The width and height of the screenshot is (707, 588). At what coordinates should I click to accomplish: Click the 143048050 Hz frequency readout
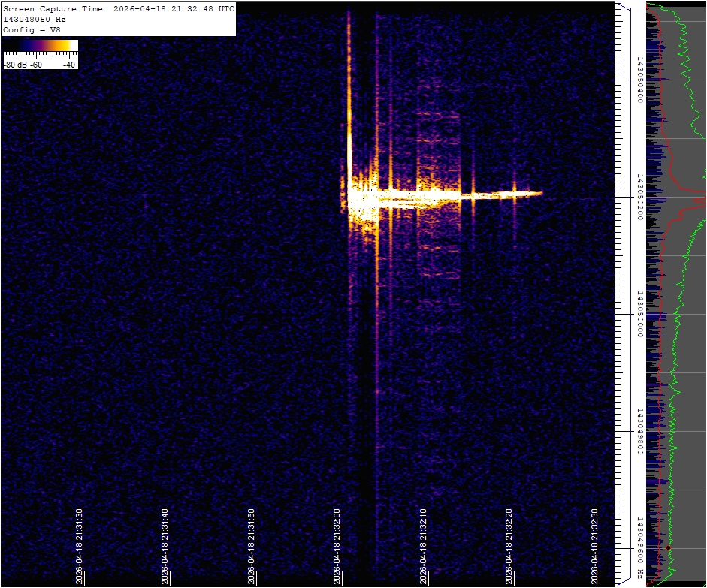tap(35, 19)
